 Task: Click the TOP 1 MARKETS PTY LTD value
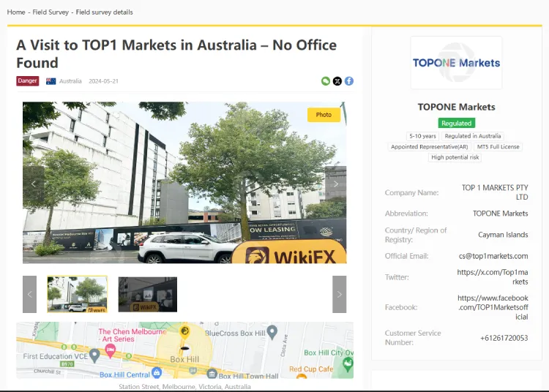coord(495,192)
